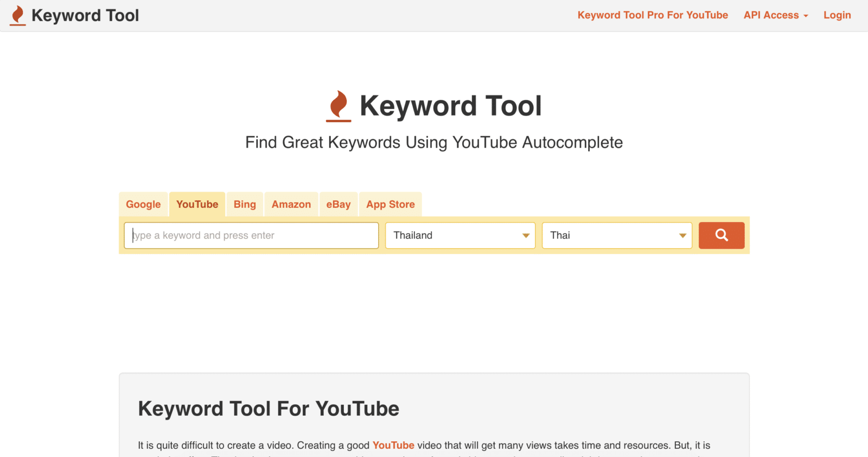Open Keyword Tool Pro For YouTube link

click(x=653, y=15)
